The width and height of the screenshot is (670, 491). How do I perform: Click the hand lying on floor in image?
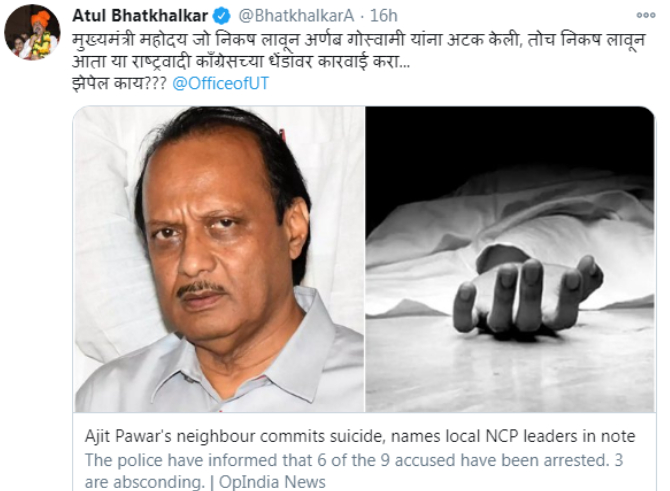[529, 291]
